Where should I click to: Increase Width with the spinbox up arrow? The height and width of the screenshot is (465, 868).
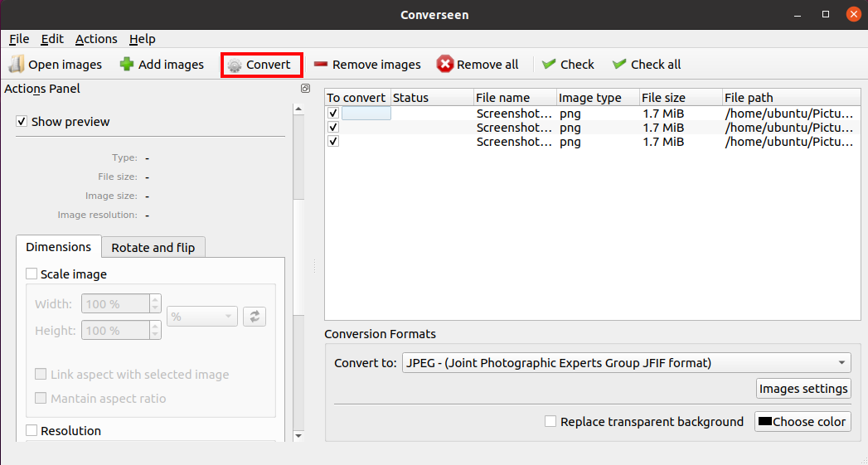point(155,299)
